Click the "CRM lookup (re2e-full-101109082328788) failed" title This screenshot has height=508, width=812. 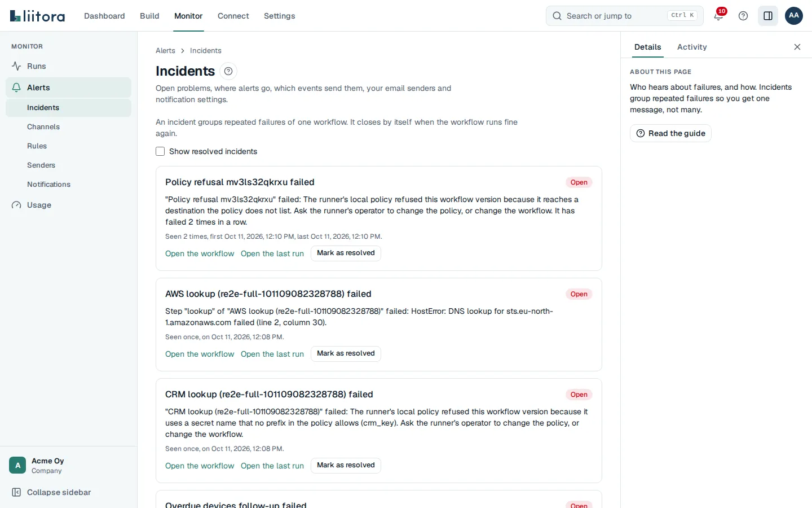269,395
